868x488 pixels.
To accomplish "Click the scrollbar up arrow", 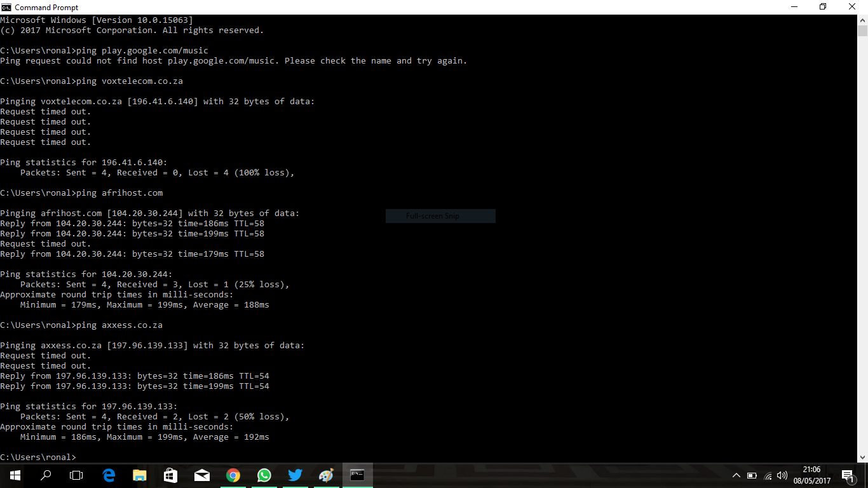I will point(862,20).
